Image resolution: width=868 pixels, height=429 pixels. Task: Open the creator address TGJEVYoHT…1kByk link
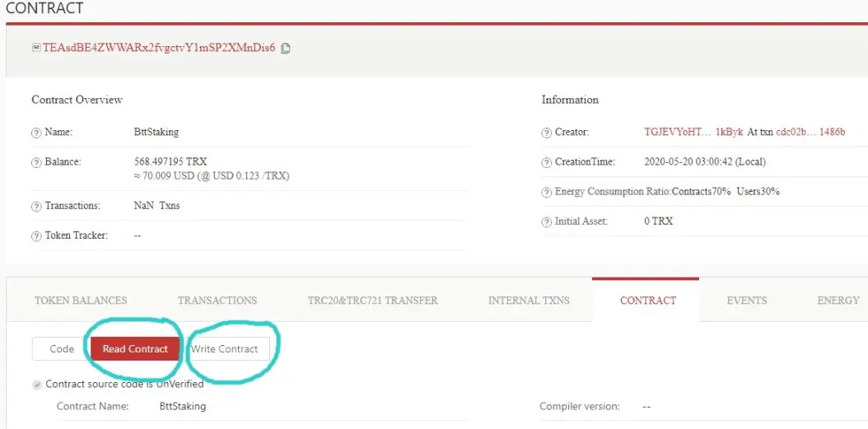coord(693,133)
